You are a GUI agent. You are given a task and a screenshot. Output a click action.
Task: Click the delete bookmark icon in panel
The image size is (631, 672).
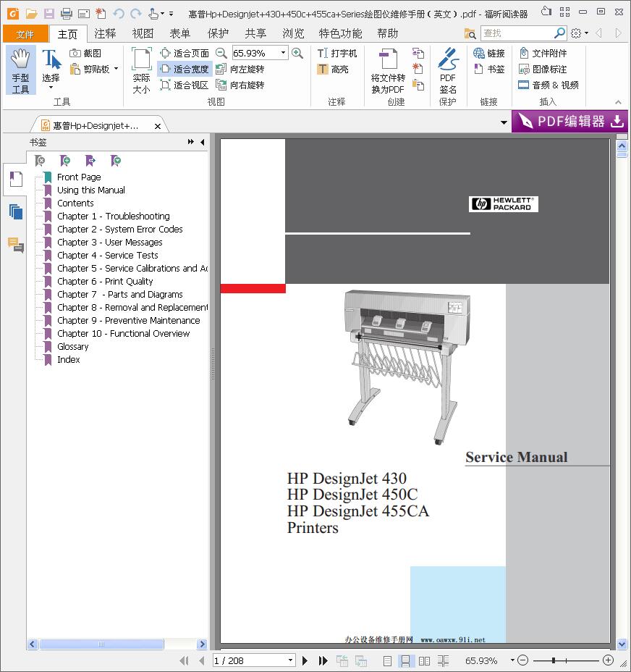(40, 161)
